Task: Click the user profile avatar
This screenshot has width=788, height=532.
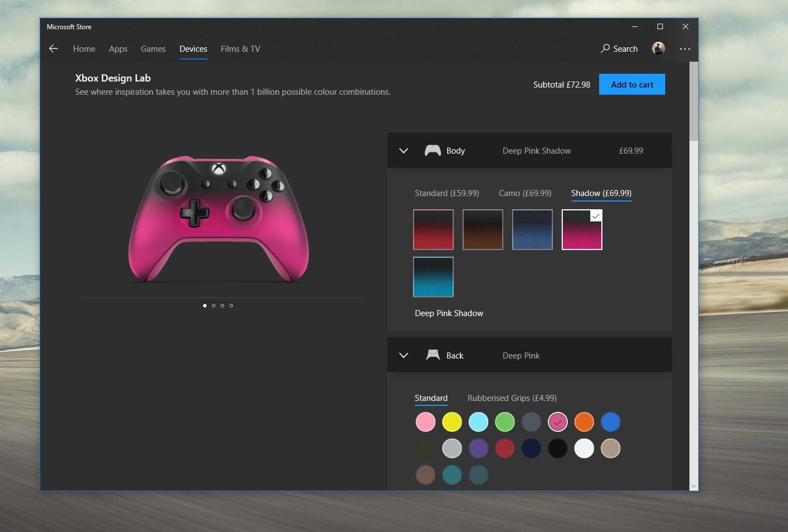Action: [658, 48]
